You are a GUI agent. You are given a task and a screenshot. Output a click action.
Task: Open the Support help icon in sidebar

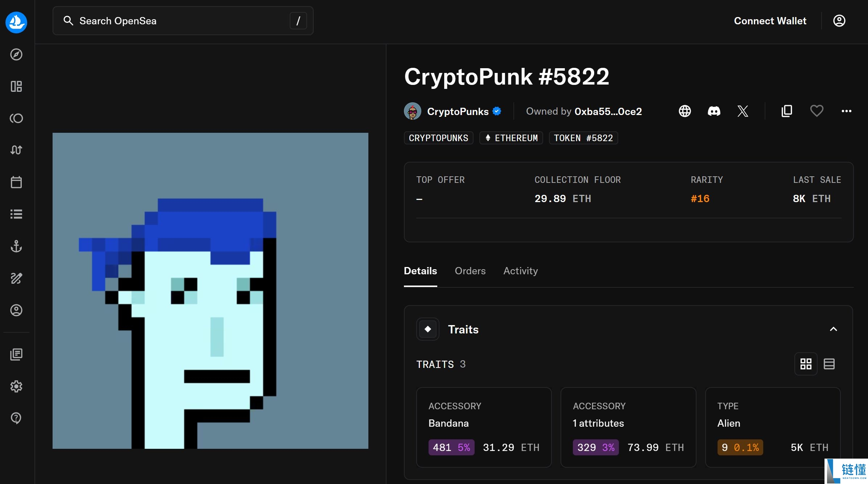click(x=16, y=418)
